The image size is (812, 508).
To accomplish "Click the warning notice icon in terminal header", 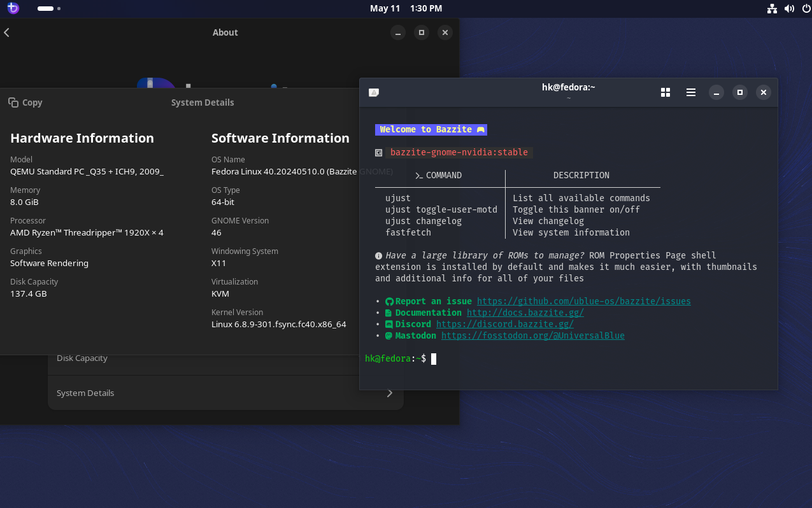I will [374, 92].
